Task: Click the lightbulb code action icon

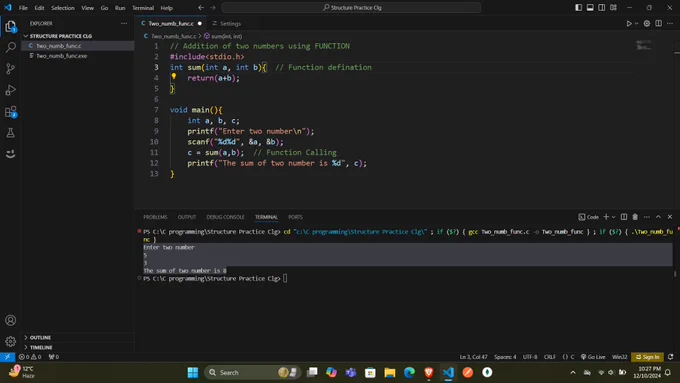Action: click(173, 76)
